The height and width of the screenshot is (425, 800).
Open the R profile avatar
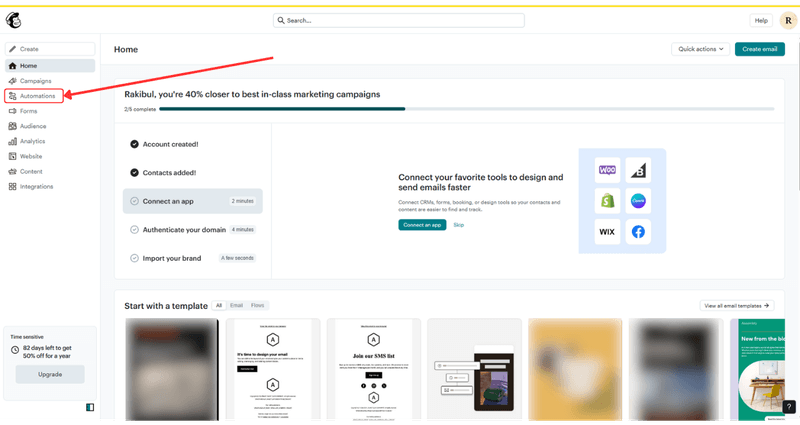click(788, 20)
